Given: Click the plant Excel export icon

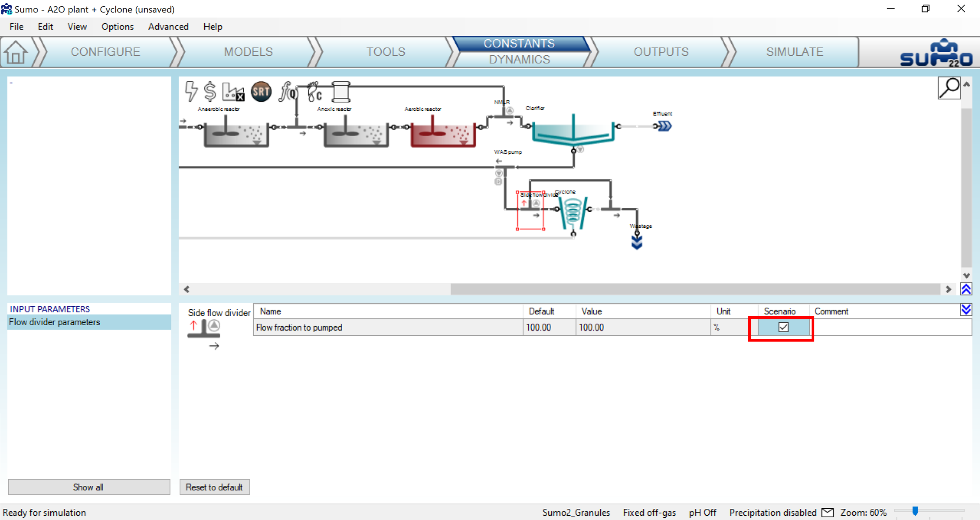Looking at the screenshot, I should 233,92.
